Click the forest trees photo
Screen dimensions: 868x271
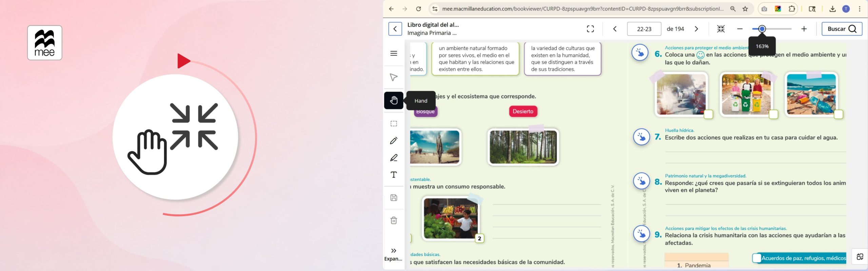pos(523,147)
